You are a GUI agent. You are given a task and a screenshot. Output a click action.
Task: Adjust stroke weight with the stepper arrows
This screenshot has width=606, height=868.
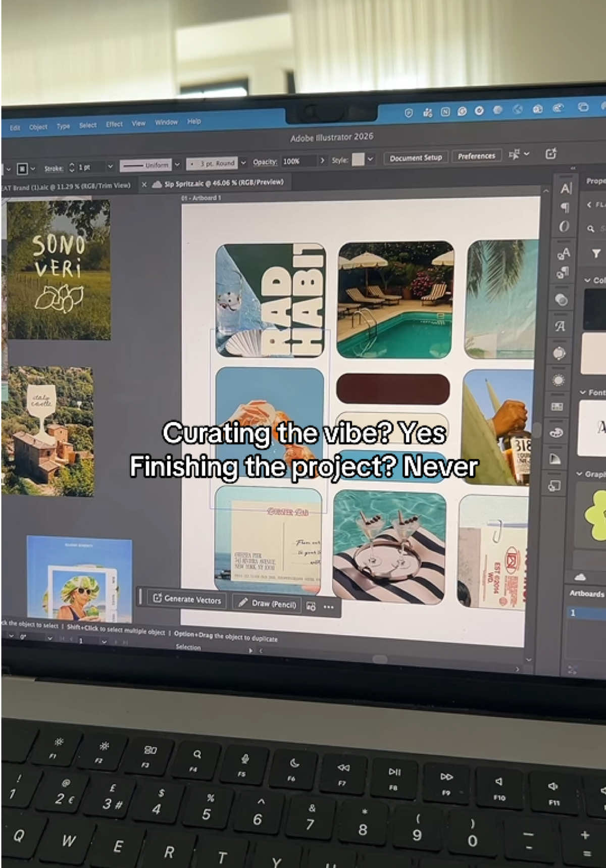tap(71, 167)
